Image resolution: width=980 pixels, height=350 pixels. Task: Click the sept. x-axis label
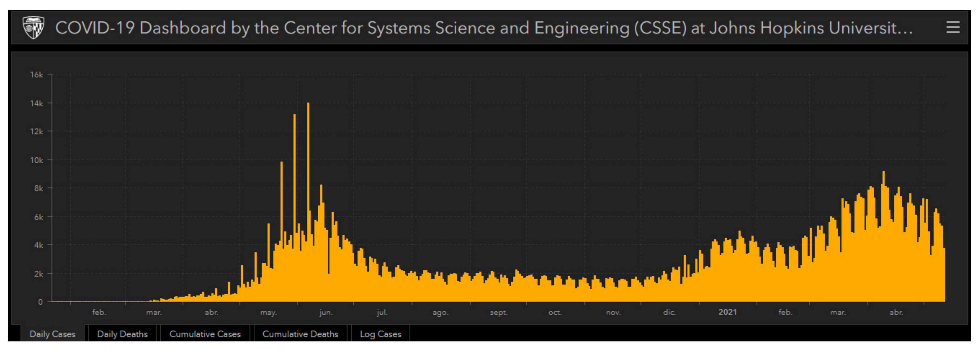click(x=498, y=312)
